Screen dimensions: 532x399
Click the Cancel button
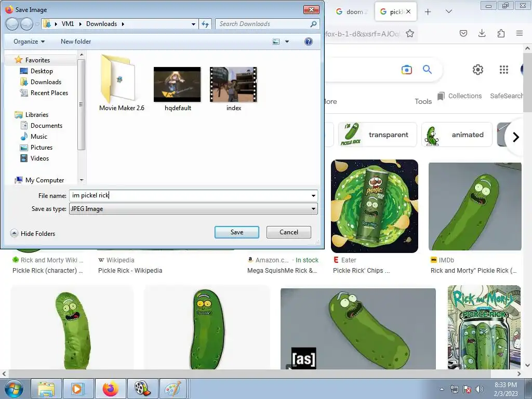click(289, 232)
